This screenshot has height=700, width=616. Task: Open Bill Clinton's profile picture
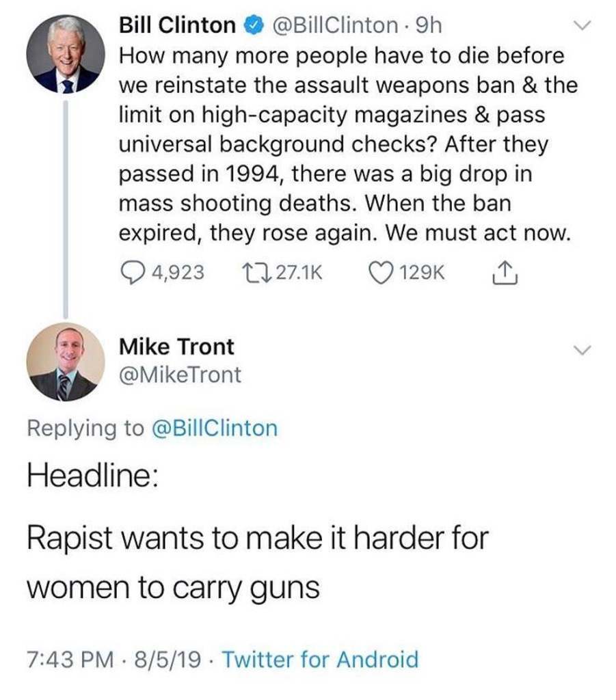(66, 55)
